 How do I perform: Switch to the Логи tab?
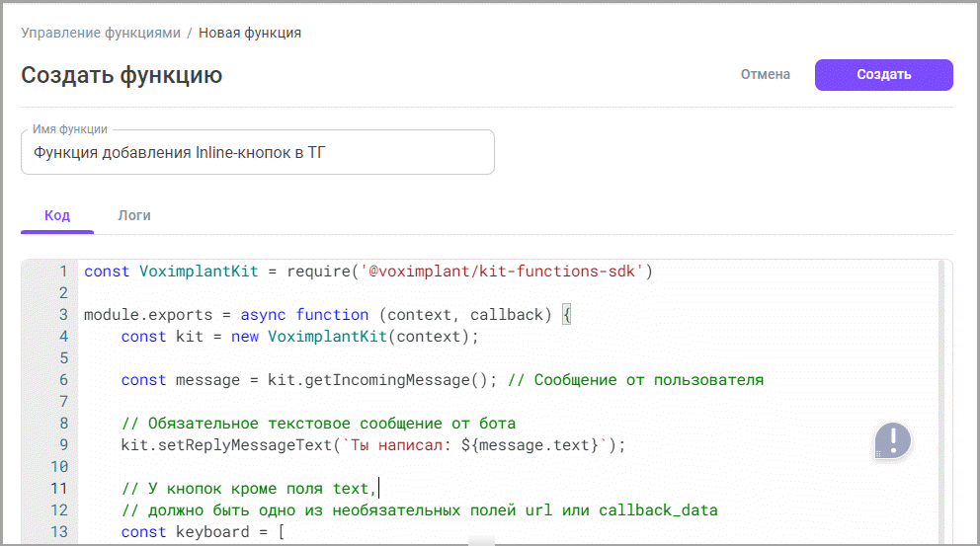point(133,216)
